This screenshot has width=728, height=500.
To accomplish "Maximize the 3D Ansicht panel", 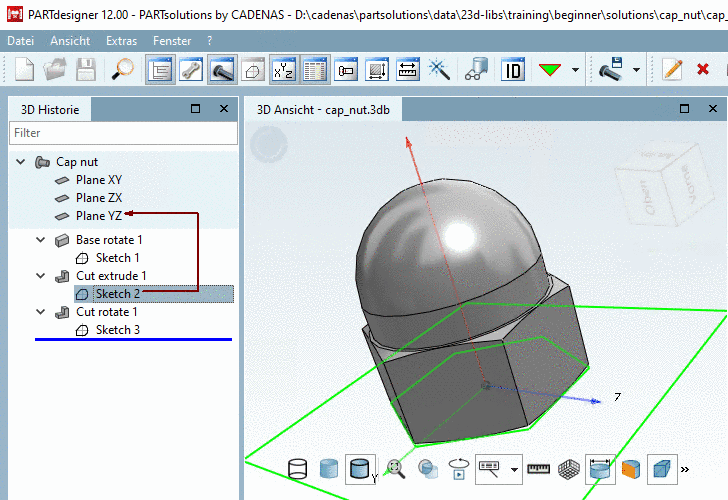I will [x=684, y=109].
